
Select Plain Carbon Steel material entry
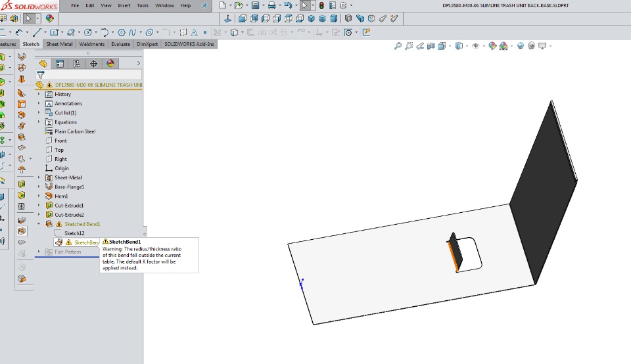74,131
